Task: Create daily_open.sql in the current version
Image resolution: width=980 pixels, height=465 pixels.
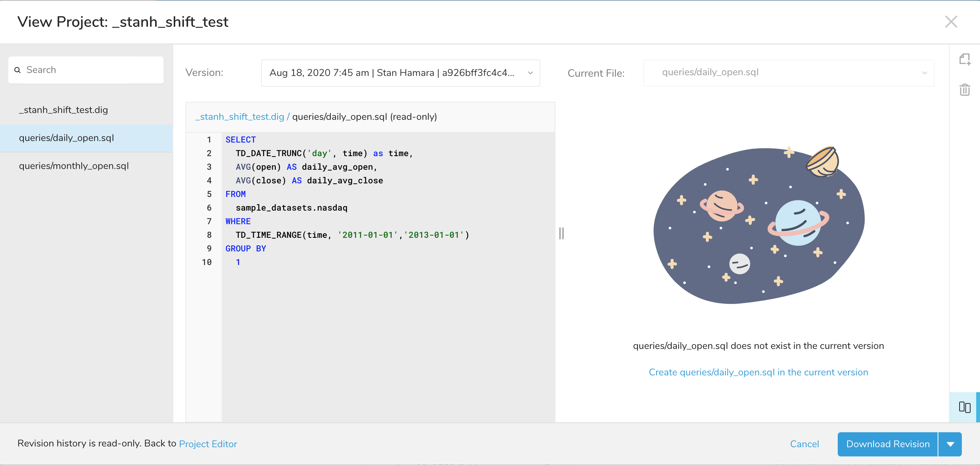Action: pos(758,372)
